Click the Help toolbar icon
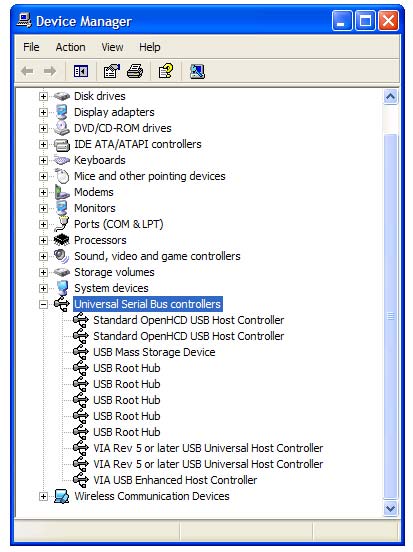The image size is (413, 552). pyautogui.click(x=166, y=71)
